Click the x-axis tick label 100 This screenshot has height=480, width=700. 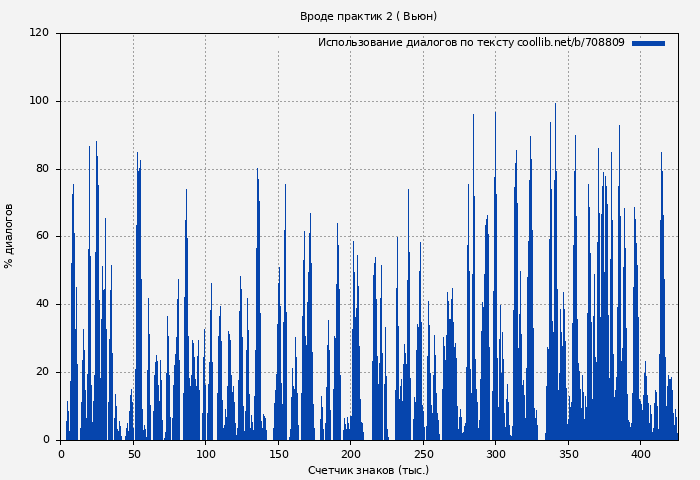click(x=205, y=454)
